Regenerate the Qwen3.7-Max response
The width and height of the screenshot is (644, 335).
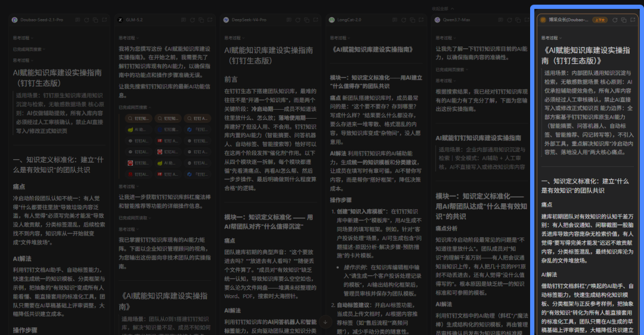coord(509,20)
